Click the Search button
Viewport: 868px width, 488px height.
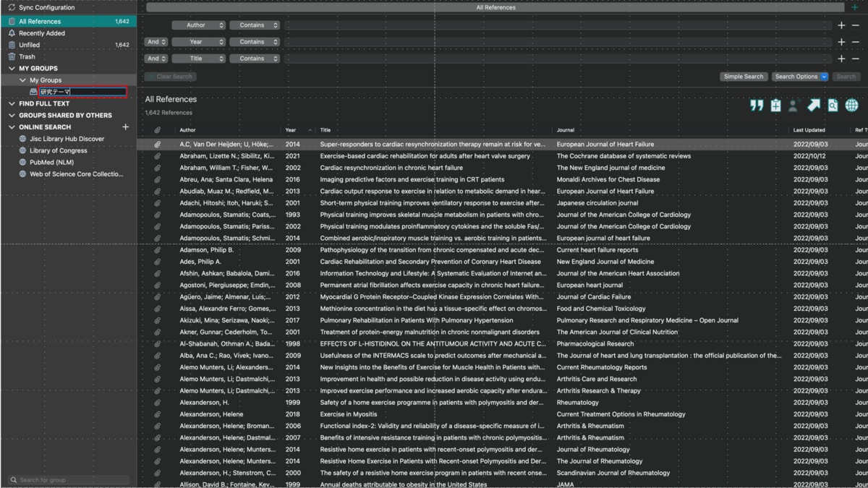846,77
